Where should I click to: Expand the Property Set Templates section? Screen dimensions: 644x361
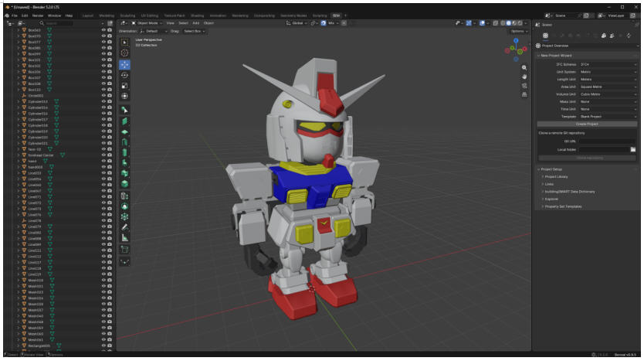(563, 206)
